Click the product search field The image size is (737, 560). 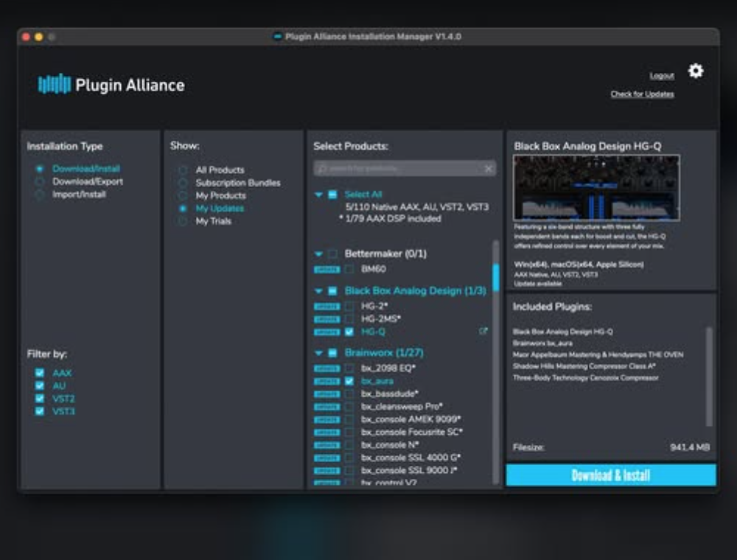coord(405,168)
